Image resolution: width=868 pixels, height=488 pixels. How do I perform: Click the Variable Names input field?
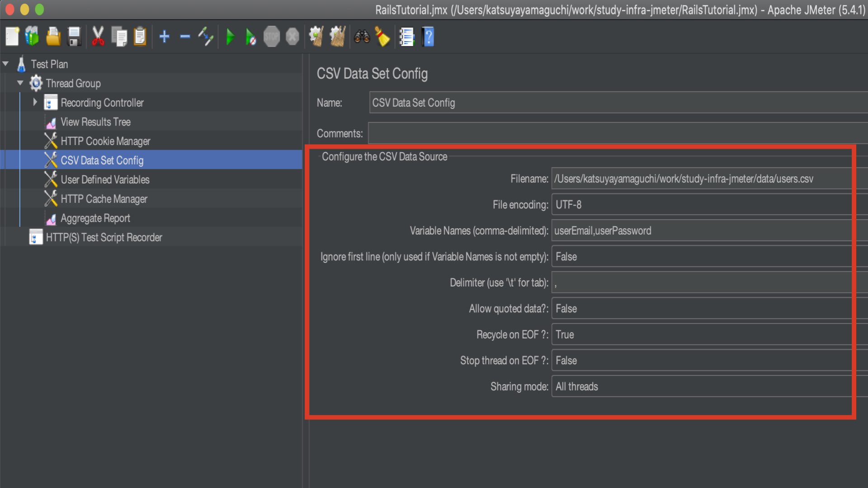(x=701, y=230)
